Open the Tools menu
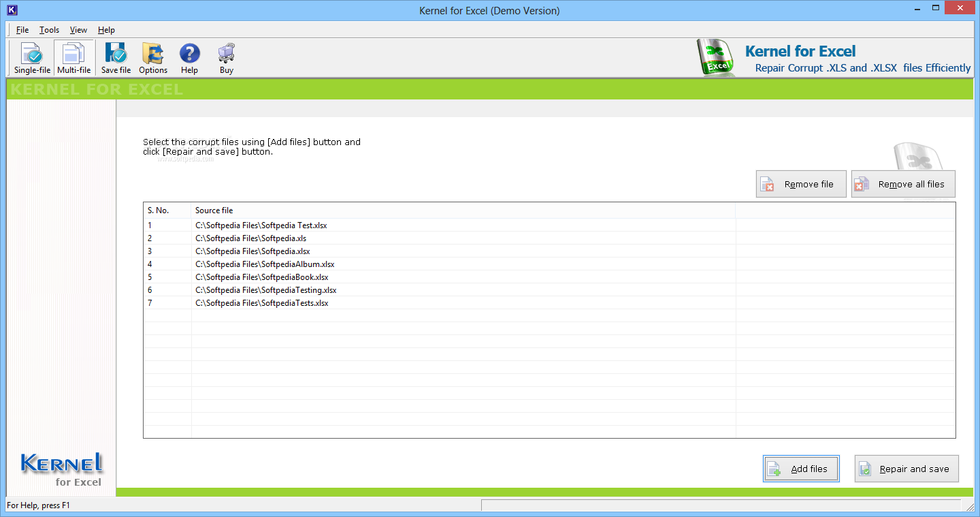This screenshot has width=980, height=517. pyautogui.click(x=49, y=30)
